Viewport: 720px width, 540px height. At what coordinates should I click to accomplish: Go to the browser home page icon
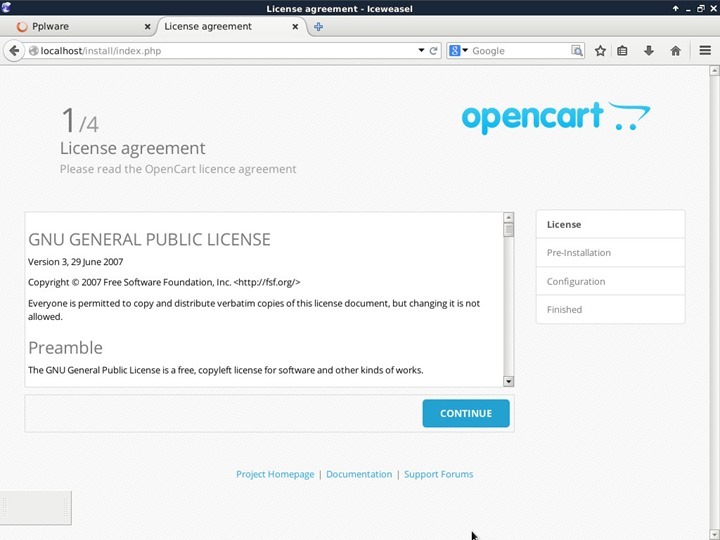(675, 51)
